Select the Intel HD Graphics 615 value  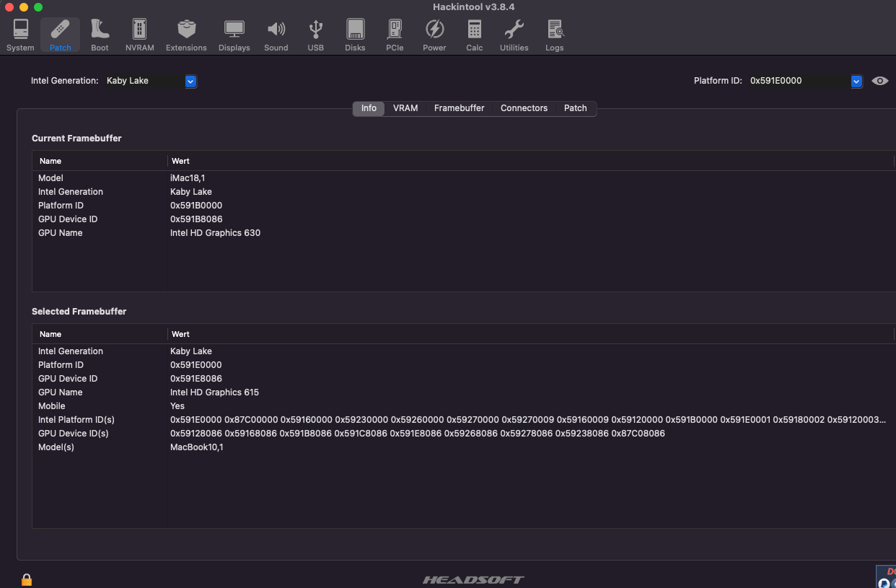pos(214,392)
